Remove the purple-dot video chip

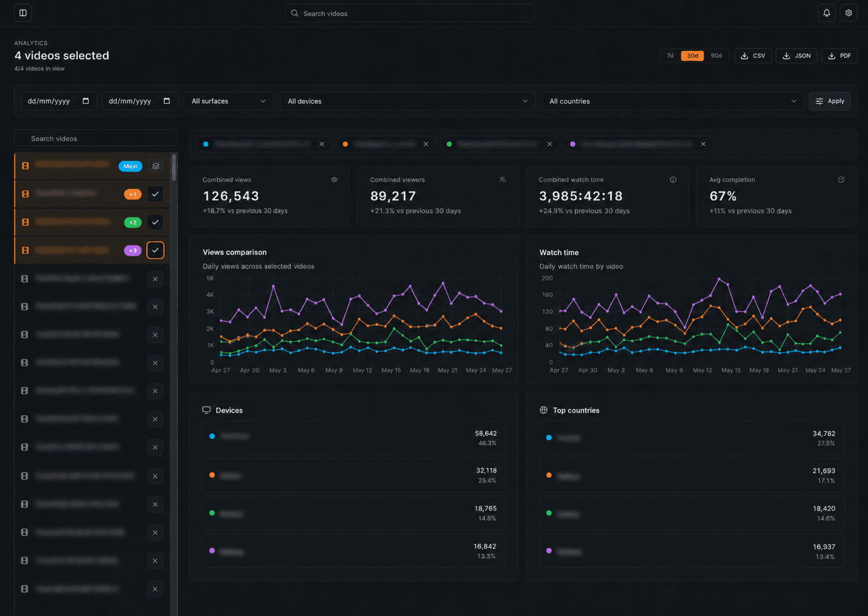click(703, 144)
